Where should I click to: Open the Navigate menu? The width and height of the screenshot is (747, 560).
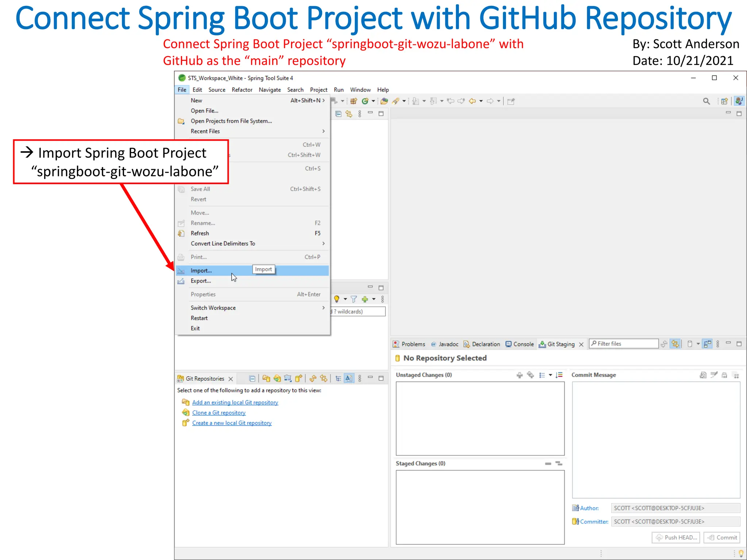tap(270, 90)
